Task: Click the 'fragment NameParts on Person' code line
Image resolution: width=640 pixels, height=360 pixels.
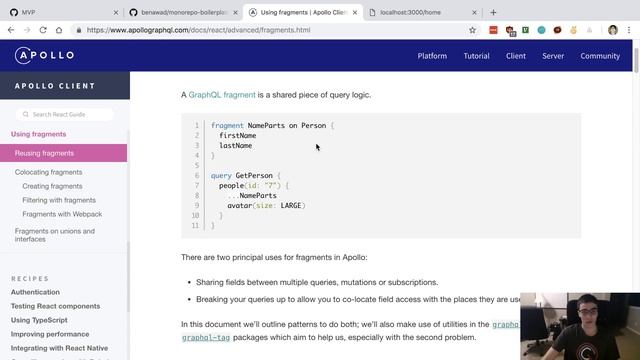Action: (x=272, y=125)
